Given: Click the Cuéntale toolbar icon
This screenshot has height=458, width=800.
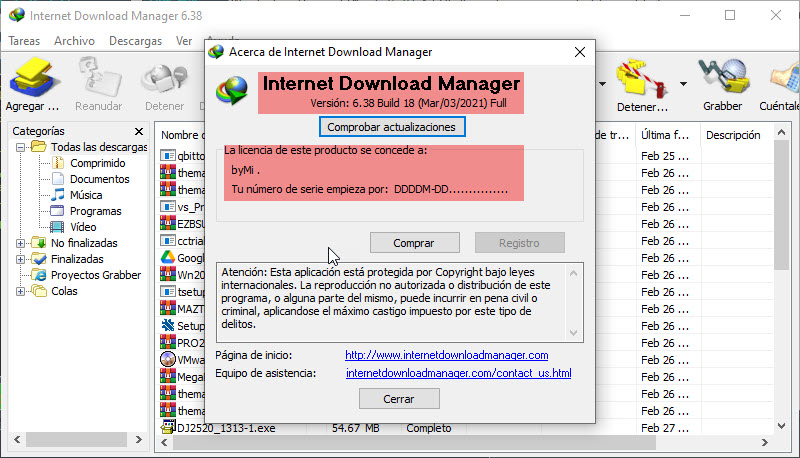Looking at the screenshot, I should click(x=785, y=79).
